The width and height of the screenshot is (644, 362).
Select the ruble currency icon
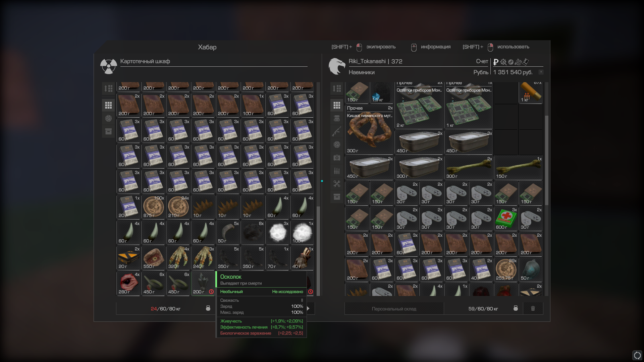[x=496, y=62]
